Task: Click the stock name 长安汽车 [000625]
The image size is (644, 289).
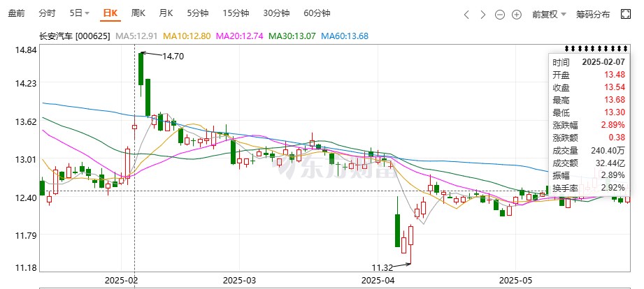Action: [x=75, y=36]
